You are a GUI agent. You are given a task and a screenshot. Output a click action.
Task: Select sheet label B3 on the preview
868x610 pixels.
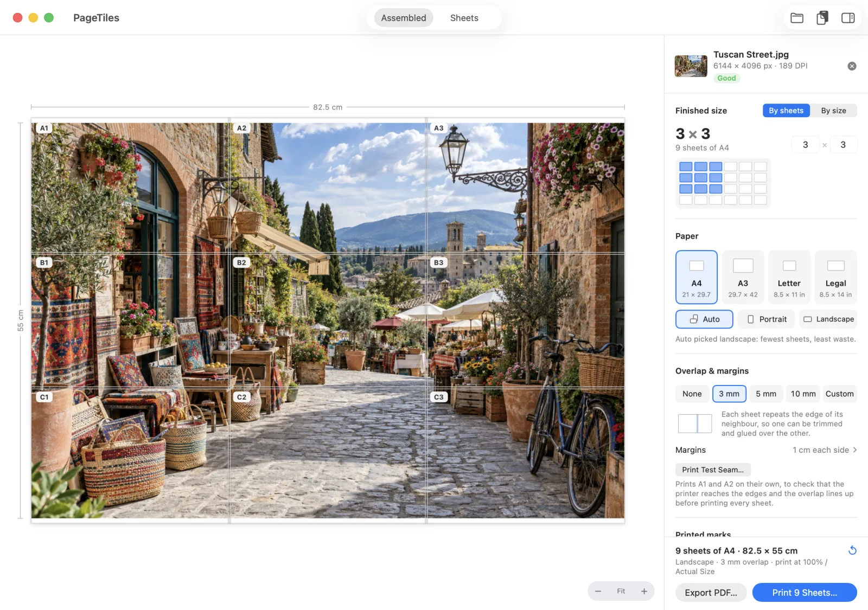pyautogui.click(x=439, y=262)
